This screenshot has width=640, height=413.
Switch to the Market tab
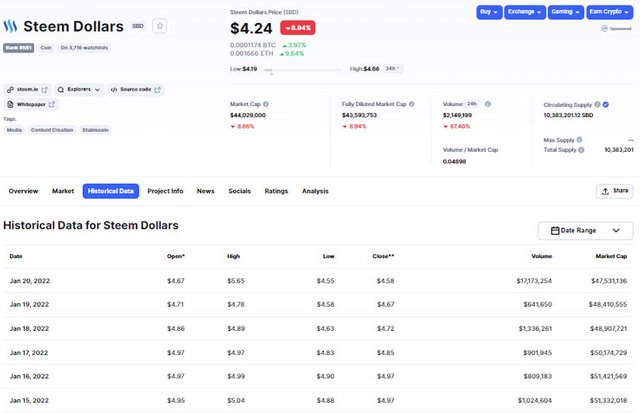(63, 191)
